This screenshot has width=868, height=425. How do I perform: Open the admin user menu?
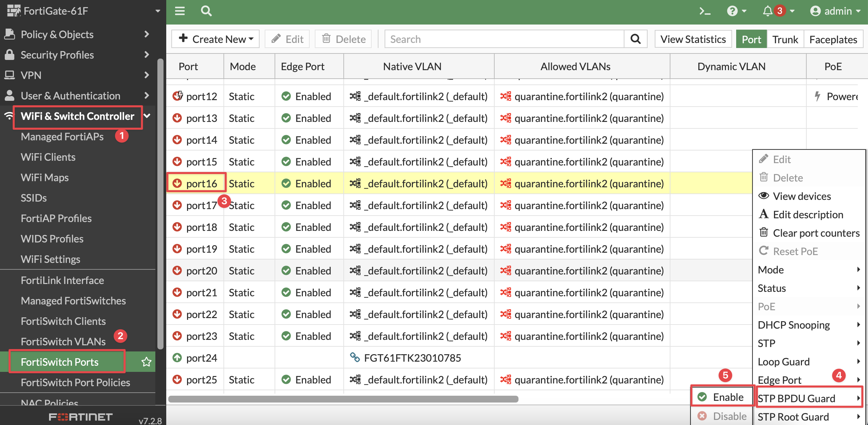tap(835, 11)
